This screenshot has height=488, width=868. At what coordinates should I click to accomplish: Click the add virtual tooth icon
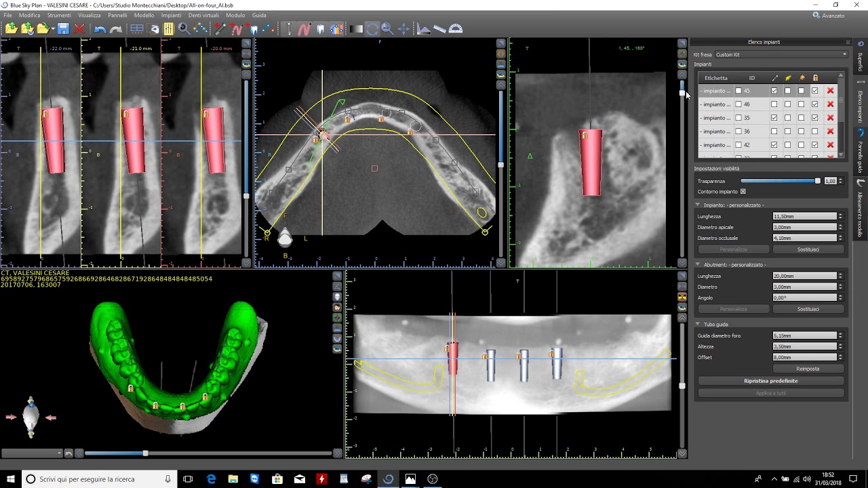(x=253, y=29)
